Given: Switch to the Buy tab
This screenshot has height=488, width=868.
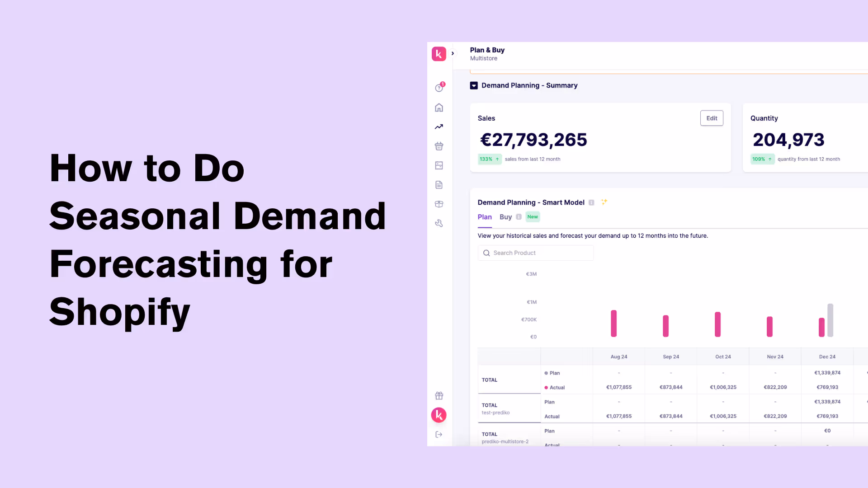Looking at the screenshot, I should (x=505, y=217).
